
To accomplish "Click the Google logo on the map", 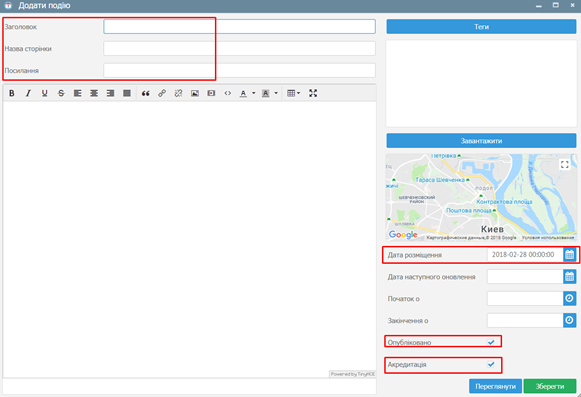I will point(403,235).
